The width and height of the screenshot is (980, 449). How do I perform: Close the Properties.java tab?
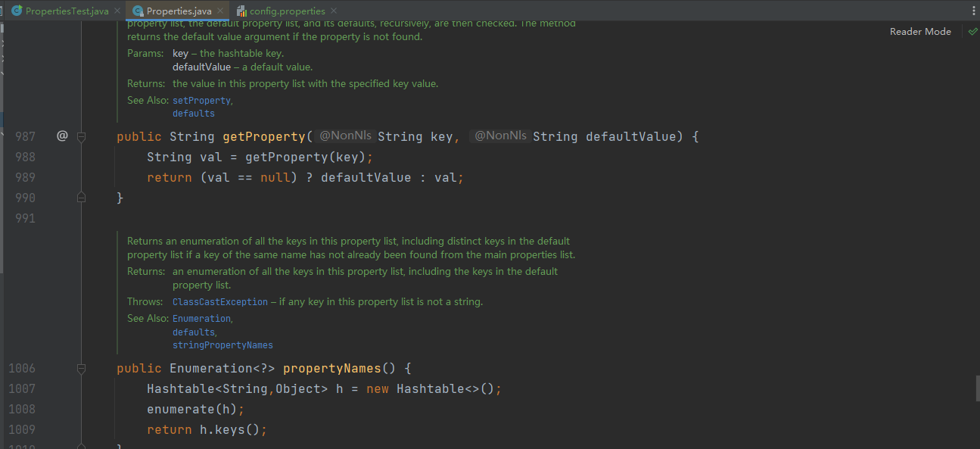pyautogui.click(x=220, y=11)
